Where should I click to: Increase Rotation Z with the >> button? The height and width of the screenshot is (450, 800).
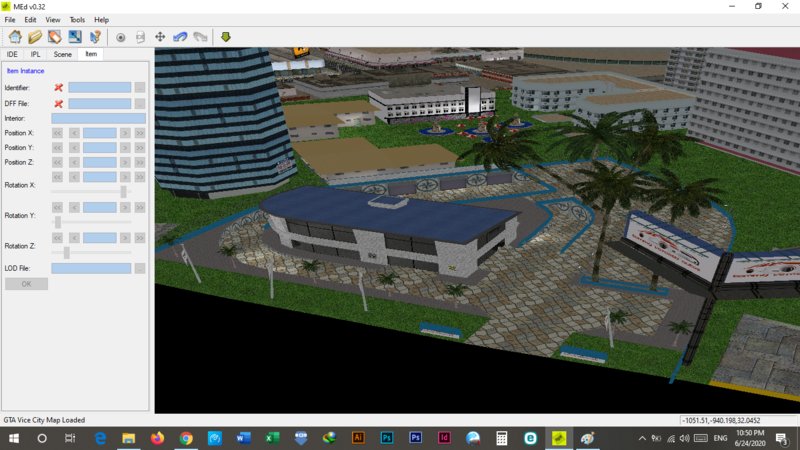click(x=140, y=238)
